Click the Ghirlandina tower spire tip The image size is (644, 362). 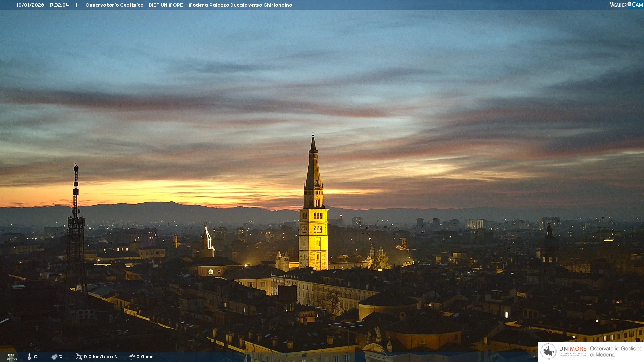(x=313, y=137)
